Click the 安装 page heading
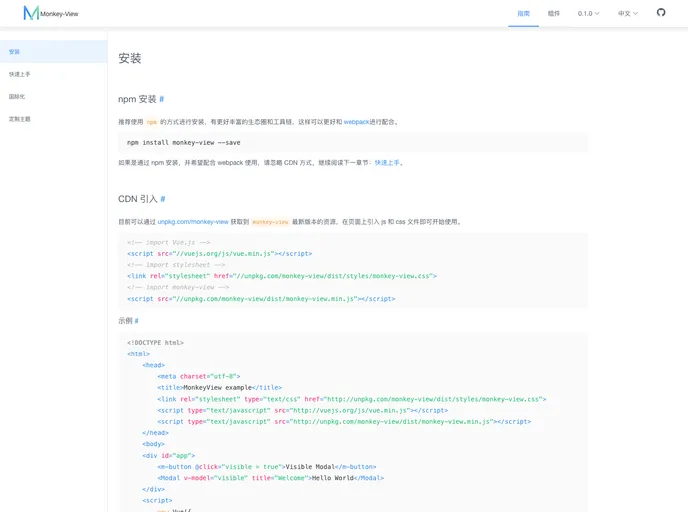Image resolution: width=688 pixels, height=512 pixels. point(130,58)
